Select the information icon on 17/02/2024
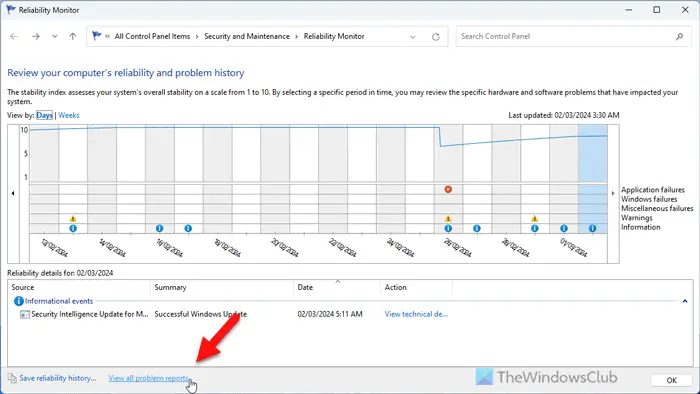 coord(188,228)
